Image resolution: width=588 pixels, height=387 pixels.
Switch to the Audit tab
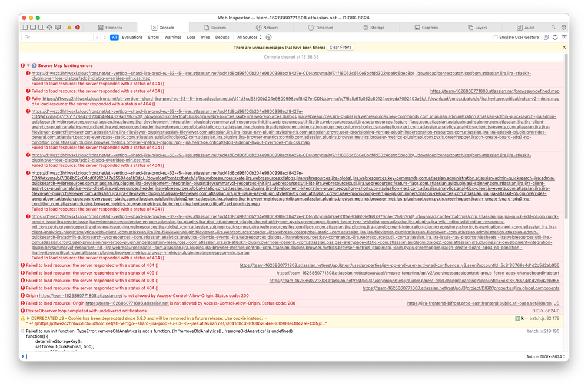pyautogui.click(x=526, y=27)
